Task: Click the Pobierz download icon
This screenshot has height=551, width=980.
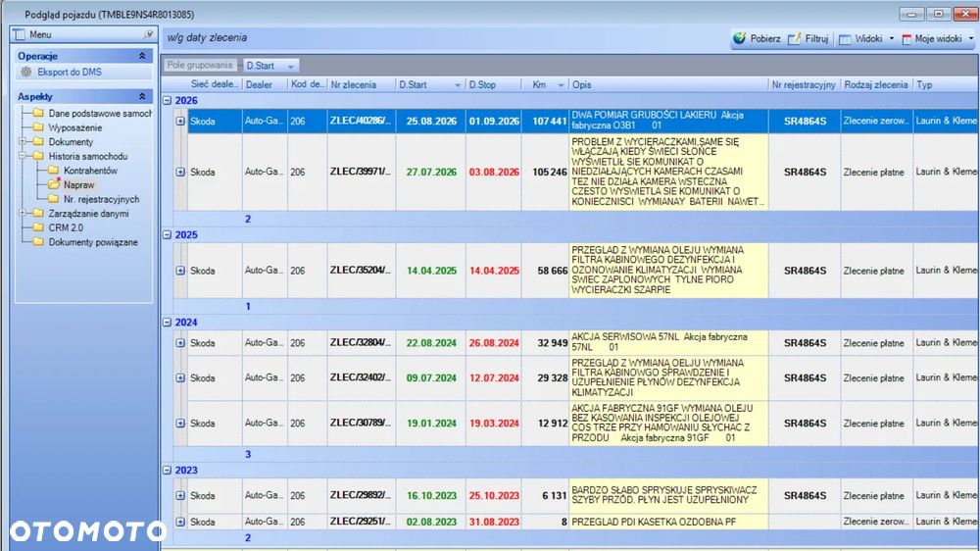Action: (739, 38)
